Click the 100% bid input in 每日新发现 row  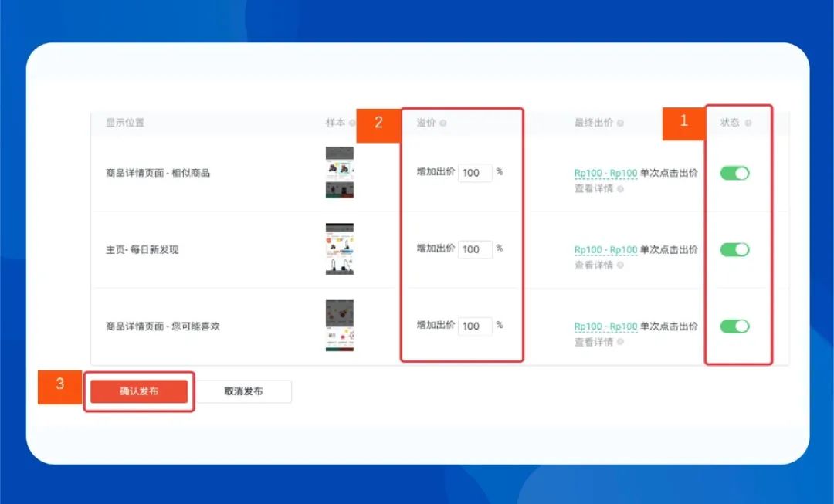click(474, 249)
